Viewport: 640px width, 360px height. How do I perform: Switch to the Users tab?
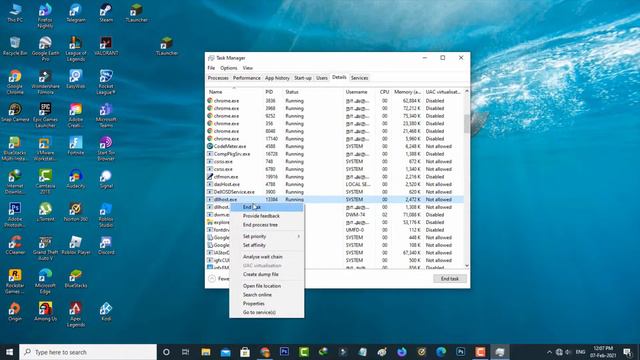point(322,78)
